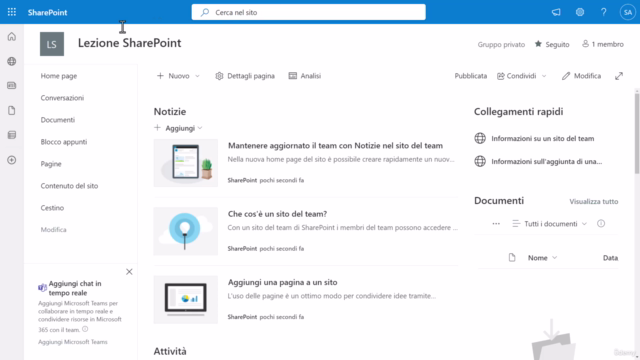Select Home page in left navigation
640x360 pixels.
[x=59, y=76]
